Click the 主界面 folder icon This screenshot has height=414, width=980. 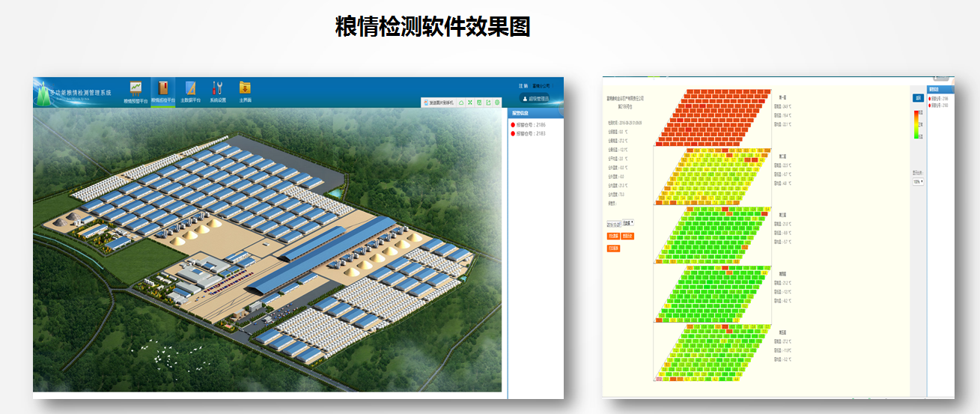244,90
